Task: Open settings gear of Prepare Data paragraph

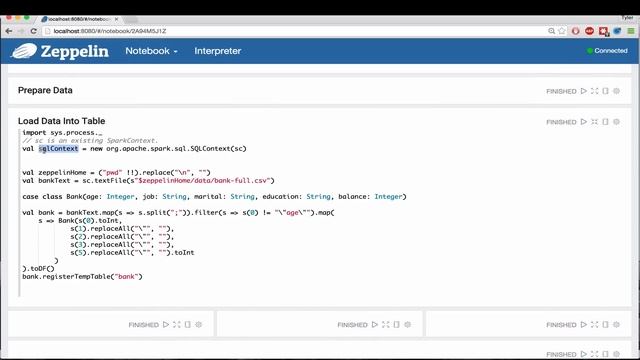Action: (x=616, y=91)
